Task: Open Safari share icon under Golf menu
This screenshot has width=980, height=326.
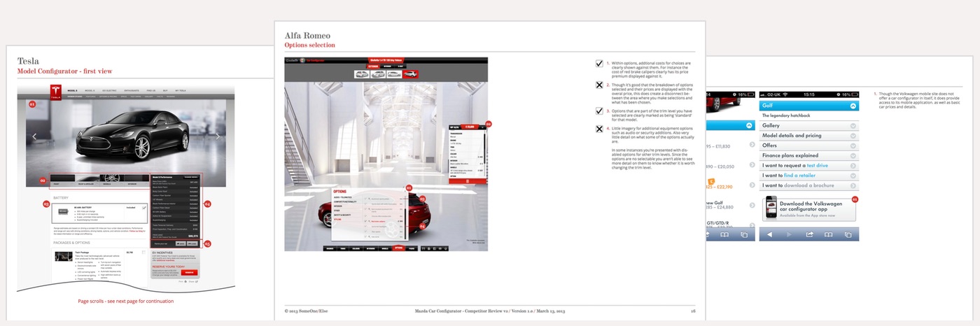Action: point(809,234)
